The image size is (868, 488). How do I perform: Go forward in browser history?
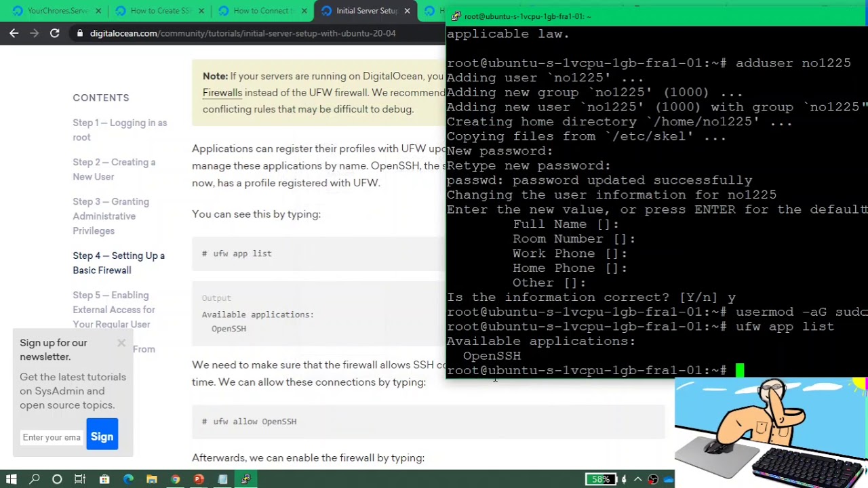(x=35, y=33)
